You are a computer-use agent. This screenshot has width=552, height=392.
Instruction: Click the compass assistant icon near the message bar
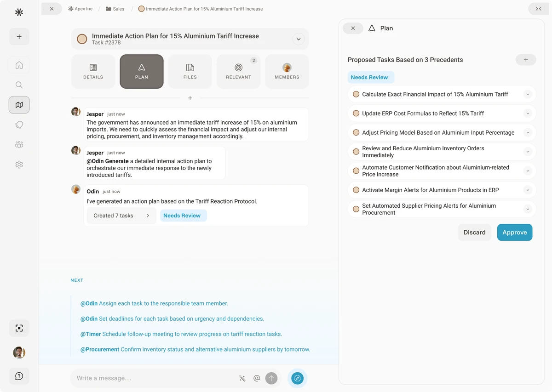tap(297, 378)
